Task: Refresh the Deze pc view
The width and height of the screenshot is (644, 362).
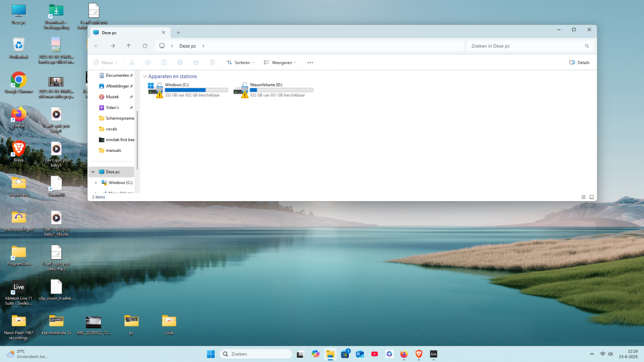Action: [145, 46]
